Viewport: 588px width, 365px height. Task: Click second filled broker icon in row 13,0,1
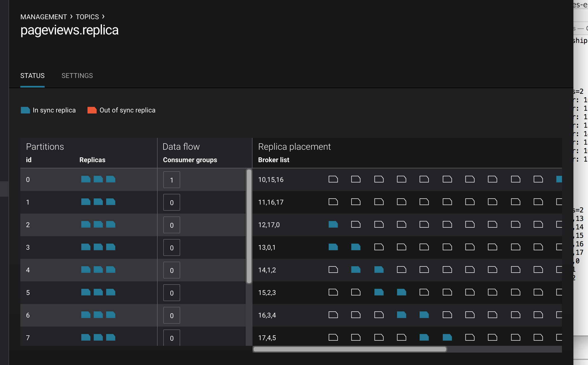[356, 247]
